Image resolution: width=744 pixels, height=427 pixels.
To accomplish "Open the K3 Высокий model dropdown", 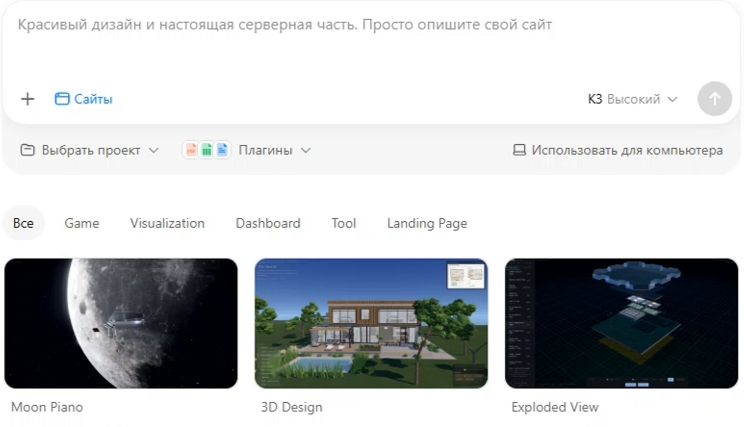I will pos(632,99).
